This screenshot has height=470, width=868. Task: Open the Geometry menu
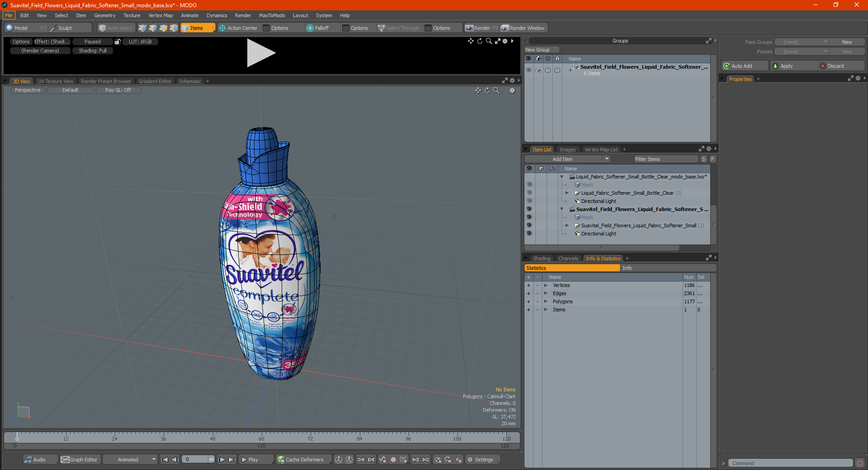tap(104, 15)
